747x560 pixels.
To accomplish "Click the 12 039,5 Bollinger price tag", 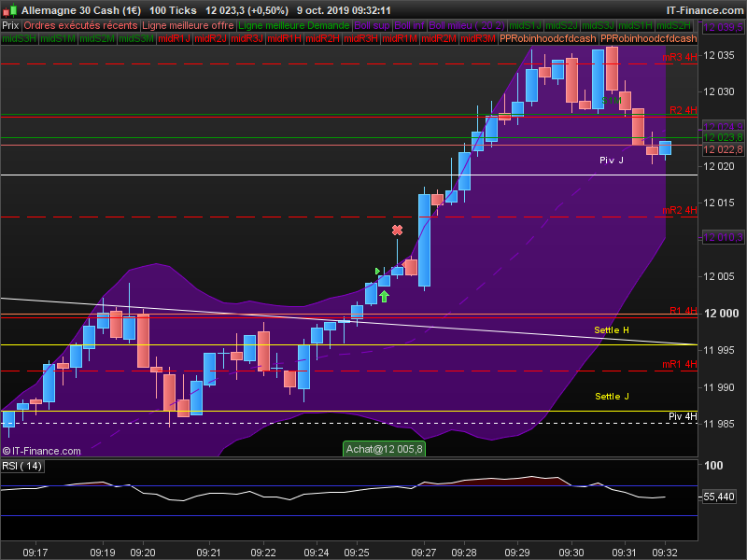I will [x=723, y=27].
